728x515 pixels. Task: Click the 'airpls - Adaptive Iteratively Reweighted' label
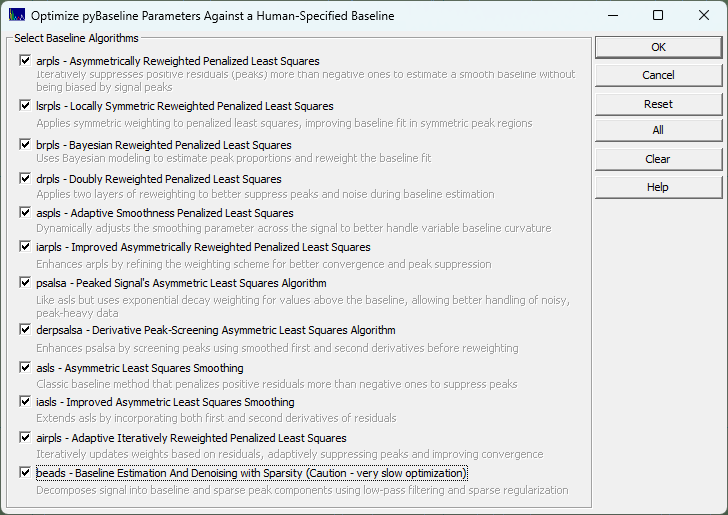point(191,438)
